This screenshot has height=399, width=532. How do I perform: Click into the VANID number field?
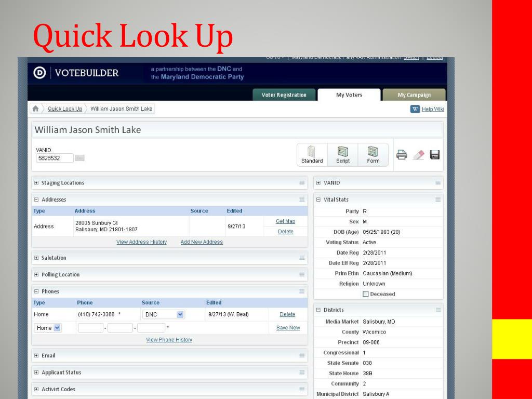pyautogui.click(x=55, y=158)
